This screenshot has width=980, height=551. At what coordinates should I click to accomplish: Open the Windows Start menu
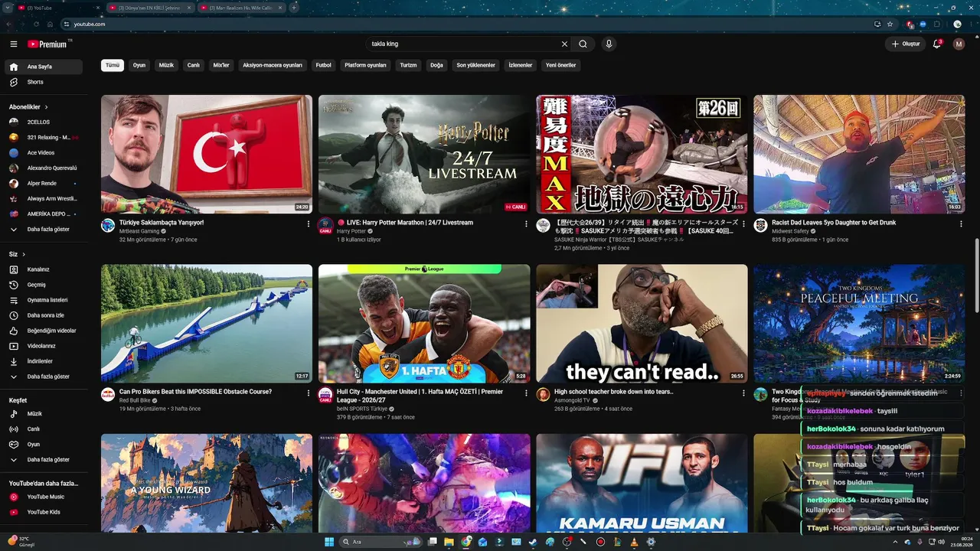[329, 542]
